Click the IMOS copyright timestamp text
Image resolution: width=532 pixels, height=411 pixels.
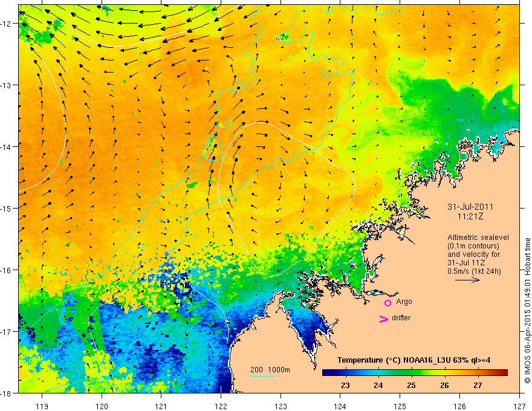(527, 311)
